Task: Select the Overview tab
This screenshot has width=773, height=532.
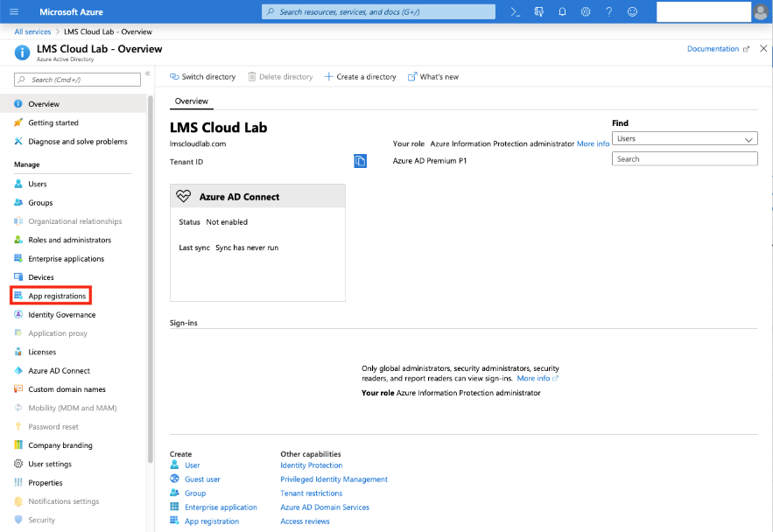Action: 191,101
